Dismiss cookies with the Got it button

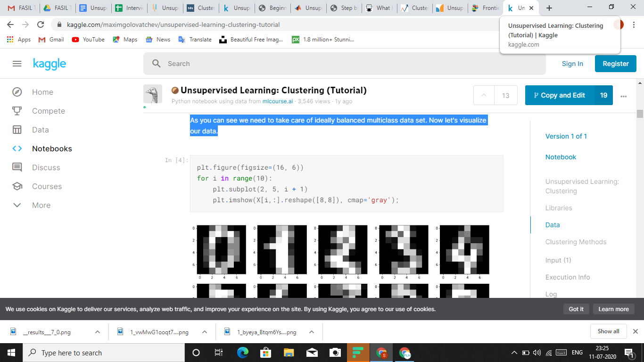pyautogui.click(x=576, y=309)
